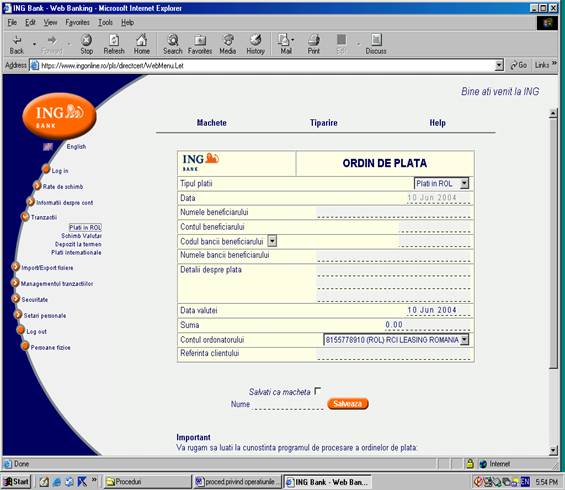565x490 pixels.
Task: Open Contul ordonatorului account dropdown
Action: coord(396,340)
